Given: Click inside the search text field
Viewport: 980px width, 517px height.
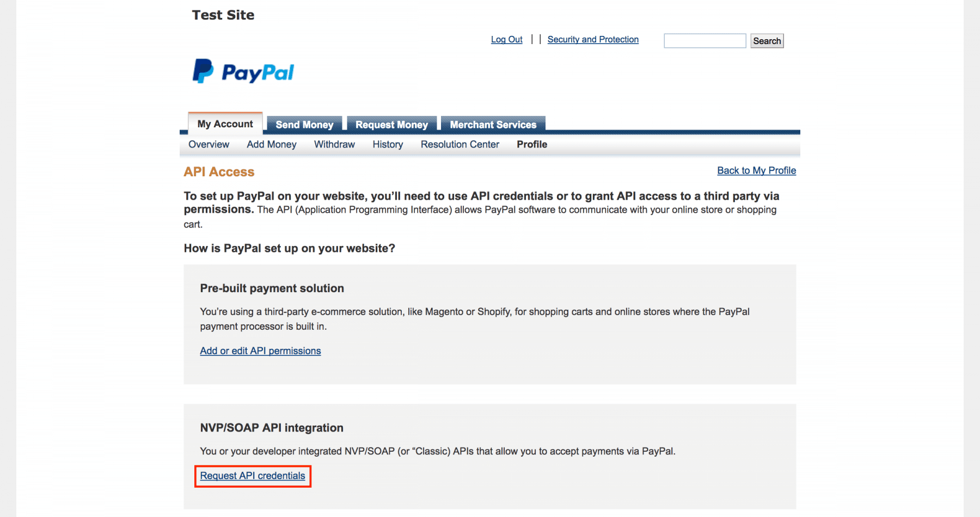Looking at the screenshot, I should tap(705, 41).
